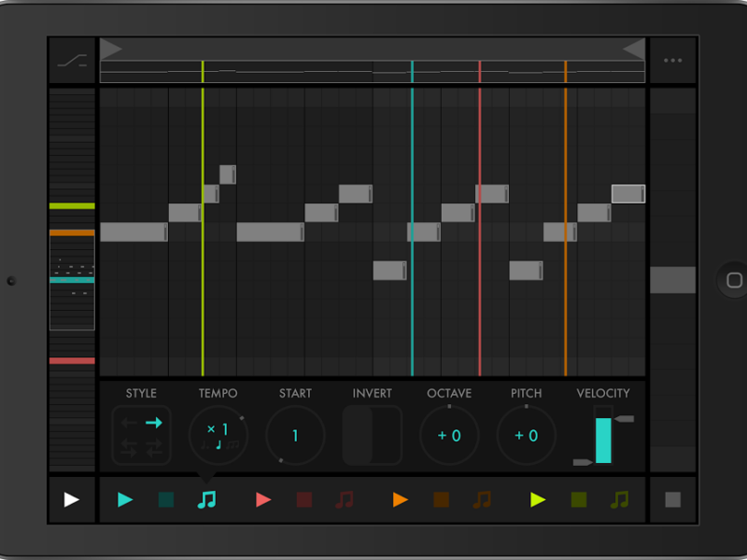Open the yellow-green playhead note settings
Viewport: 747px width, 560px height.
(619, 500)
